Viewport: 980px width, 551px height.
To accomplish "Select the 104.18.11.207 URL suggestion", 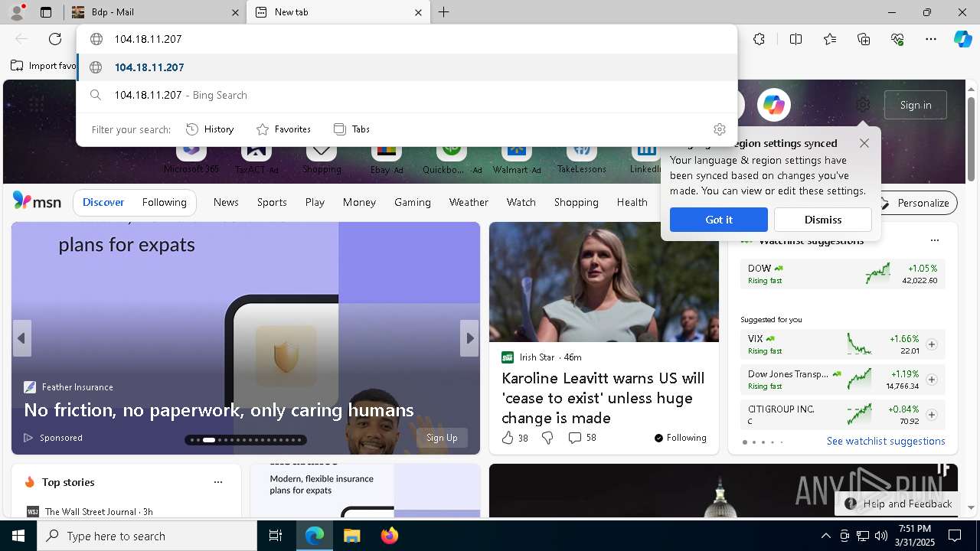I will coord(407,67).
